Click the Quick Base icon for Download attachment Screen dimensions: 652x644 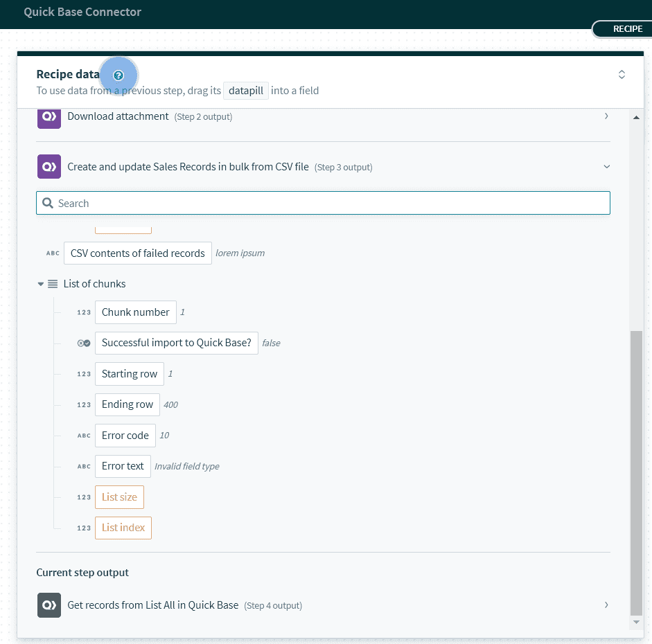click(49, 117)
